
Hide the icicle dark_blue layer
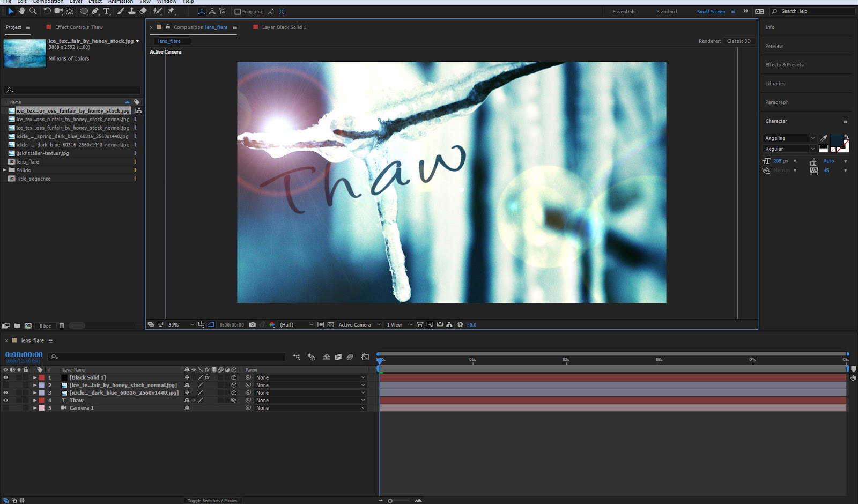click(x=6, y=392)
